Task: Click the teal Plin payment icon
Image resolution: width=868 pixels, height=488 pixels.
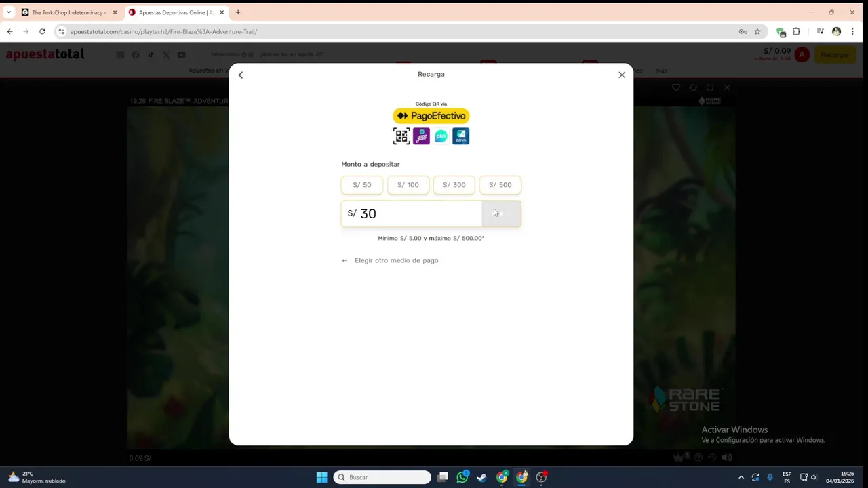Action: [441, 136]
